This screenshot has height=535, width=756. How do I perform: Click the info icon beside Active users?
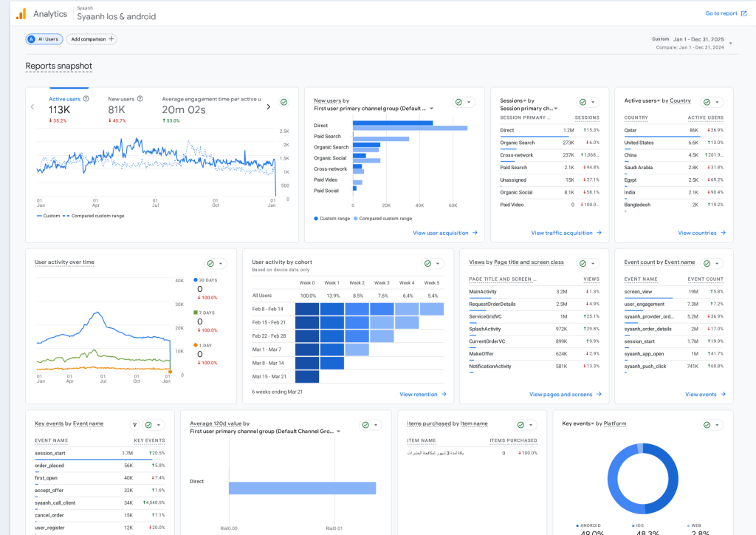click(86, 98)
